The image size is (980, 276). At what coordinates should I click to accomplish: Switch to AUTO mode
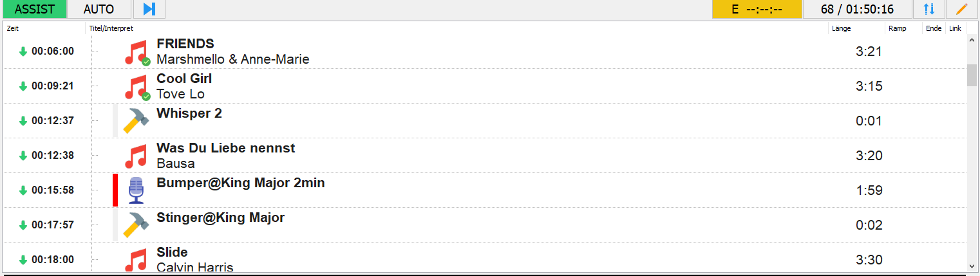tap(99, 9)
